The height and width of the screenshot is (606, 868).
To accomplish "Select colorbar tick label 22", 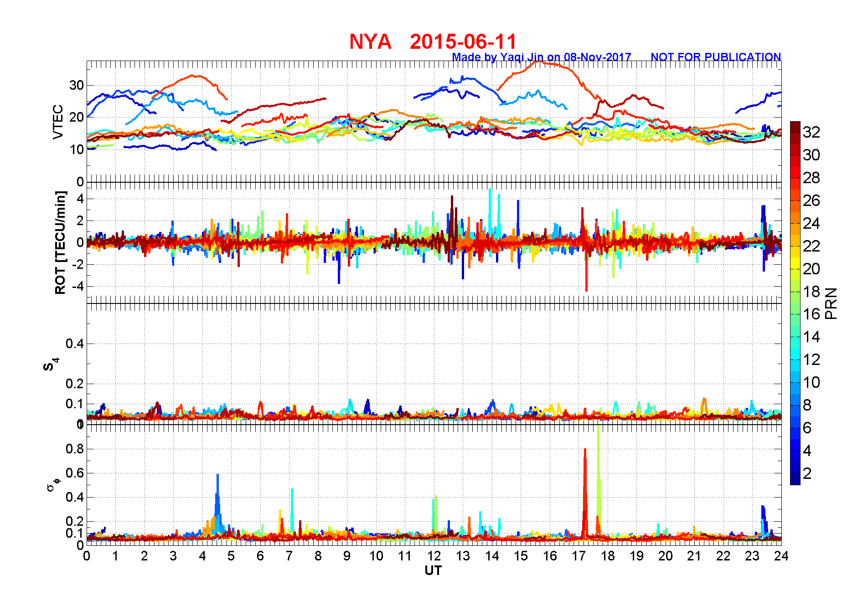I will [x=811, y=246].
